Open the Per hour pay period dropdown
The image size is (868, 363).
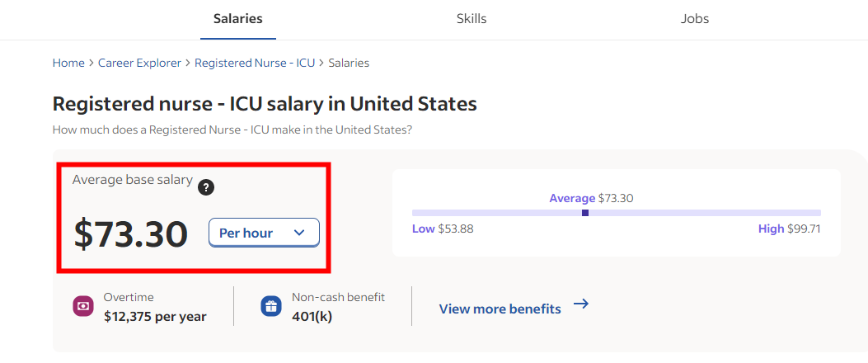pos(264,233)
